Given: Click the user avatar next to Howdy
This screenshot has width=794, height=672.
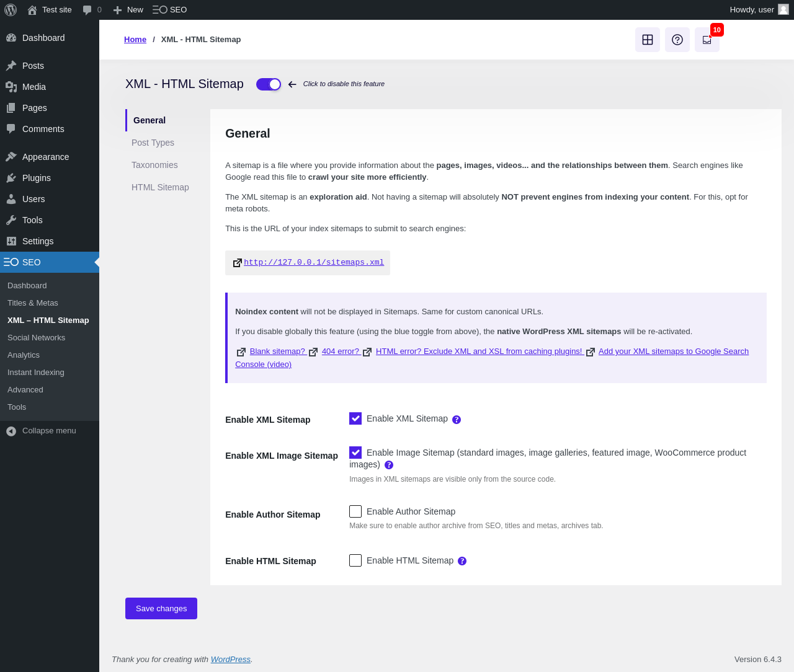Looking at the screenshot, I should [x=783, y=9].
